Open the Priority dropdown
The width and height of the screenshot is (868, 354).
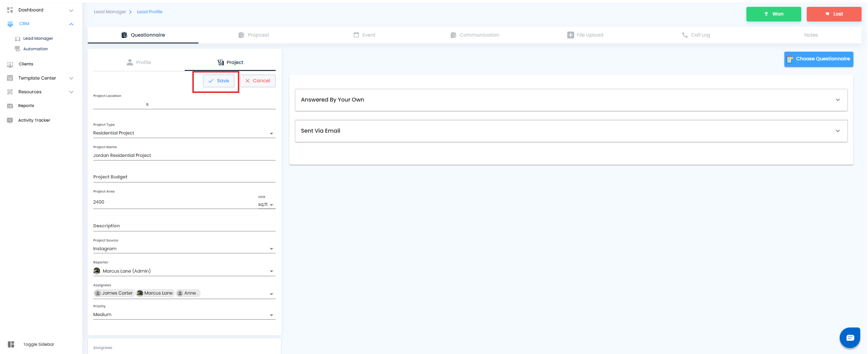click(x=184, y=315)
